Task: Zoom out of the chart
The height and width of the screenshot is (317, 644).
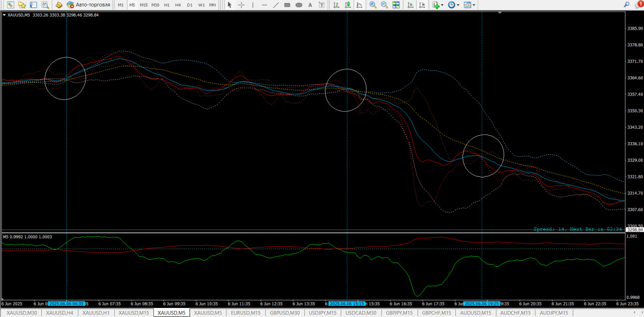Action: tap(384, 5)
